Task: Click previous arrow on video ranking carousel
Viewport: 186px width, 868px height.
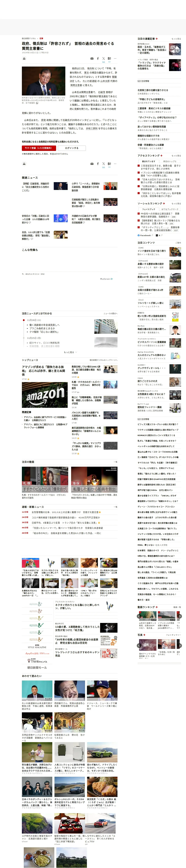Action: pyautogui.click(x=139, y=616)
